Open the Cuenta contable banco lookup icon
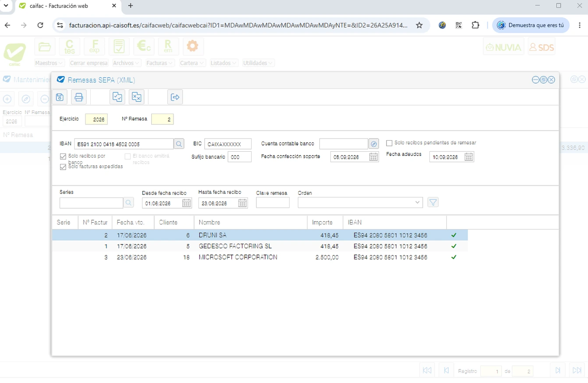Viewport: 588px width, 383px height. (x=374, y=144)
